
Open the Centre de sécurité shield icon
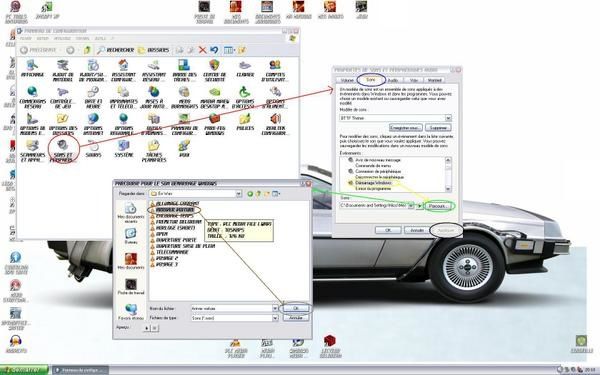pyautogui.click(x=214, y=70)
